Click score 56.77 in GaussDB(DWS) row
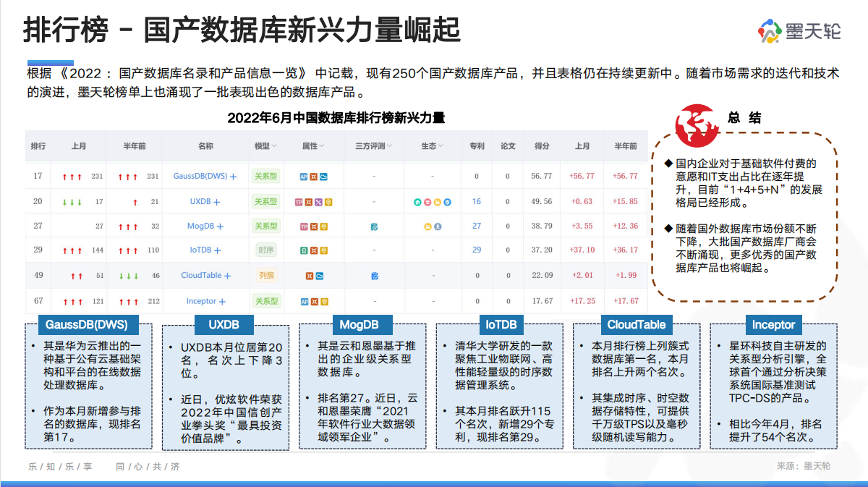Screen dimensions: 868x487 [542, 176]
